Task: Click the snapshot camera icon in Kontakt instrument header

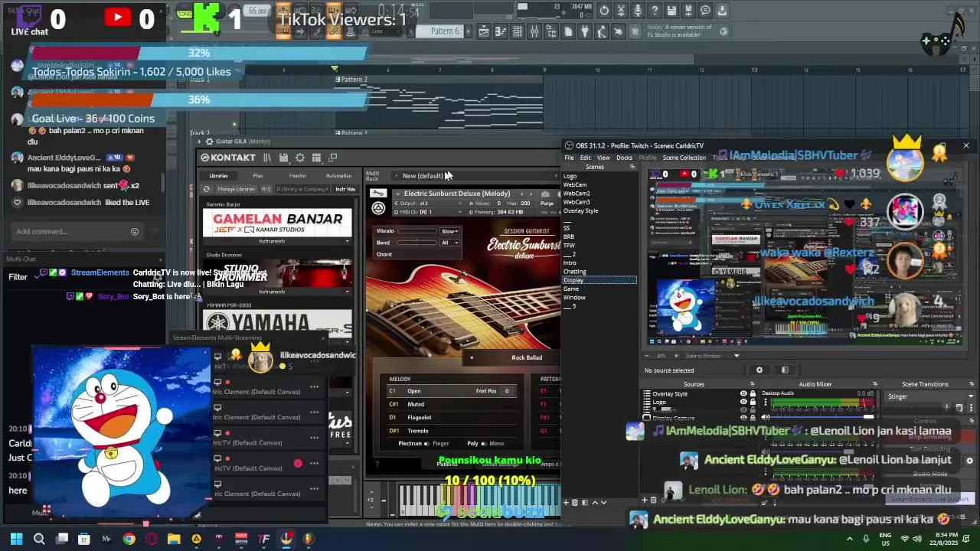Action: click(544, 194)
